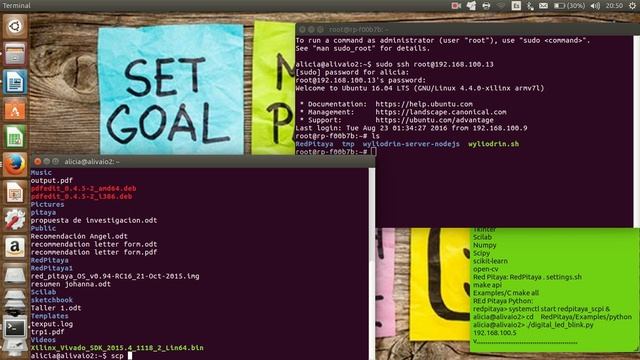Click 'recommendation letter form.pdf' file name
640x360 pixels.
point(94,252)
